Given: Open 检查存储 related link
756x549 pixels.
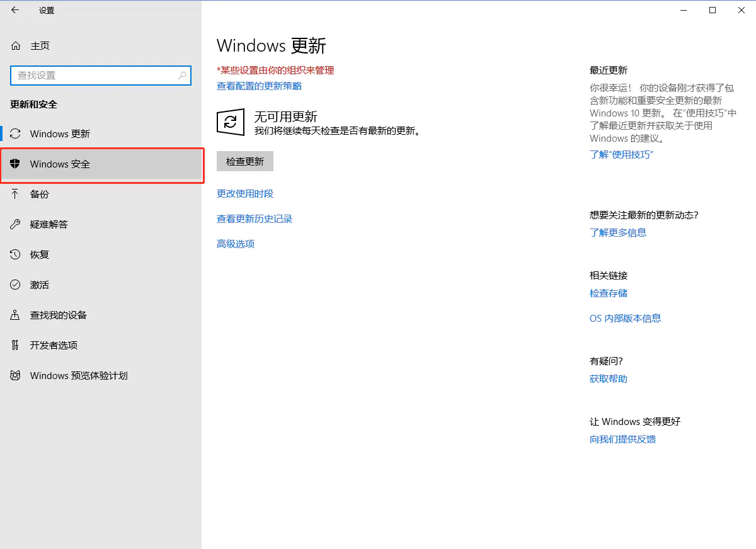Looking at the screenshot, I should [x=609, y=293].
